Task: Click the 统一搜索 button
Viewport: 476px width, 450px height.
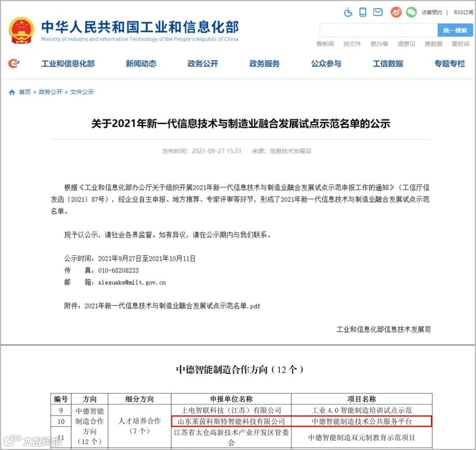Action: [x=455, y=30]
